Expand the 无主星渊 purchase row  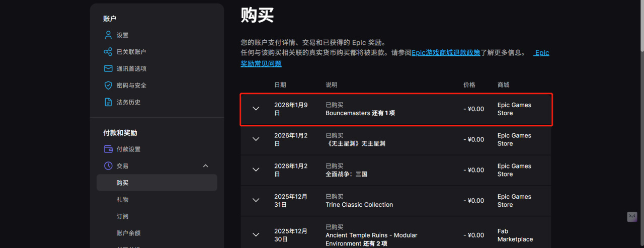point(256,139)
